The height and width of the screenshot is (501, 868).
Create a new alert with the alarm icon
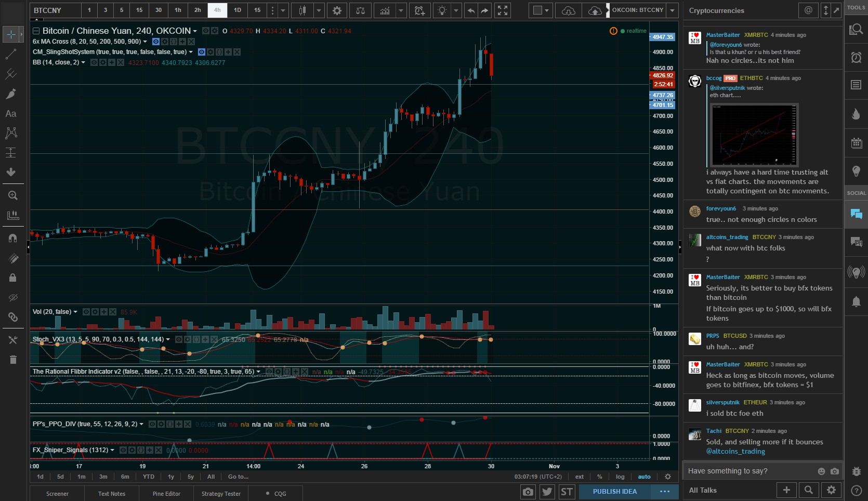click(x=419, y=10)
